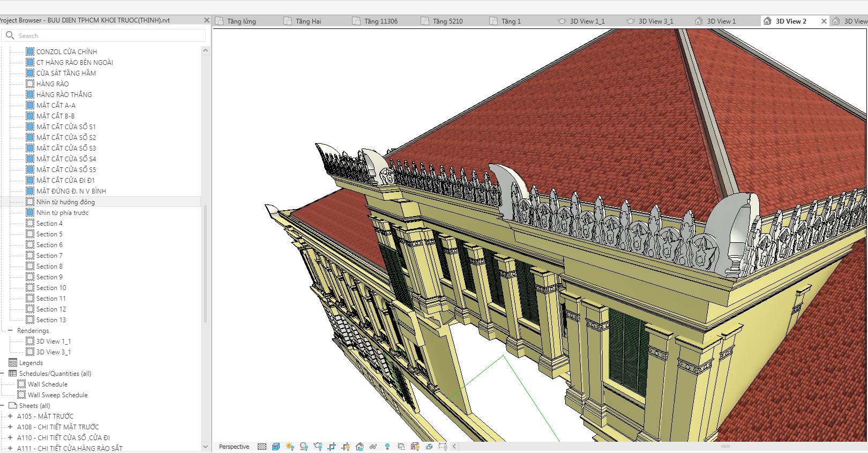Image resolution: width=868 pixels, height=453 pixels.
Task: Click Reveal Hidden Elements lightbulb
Action: (387, 447)
